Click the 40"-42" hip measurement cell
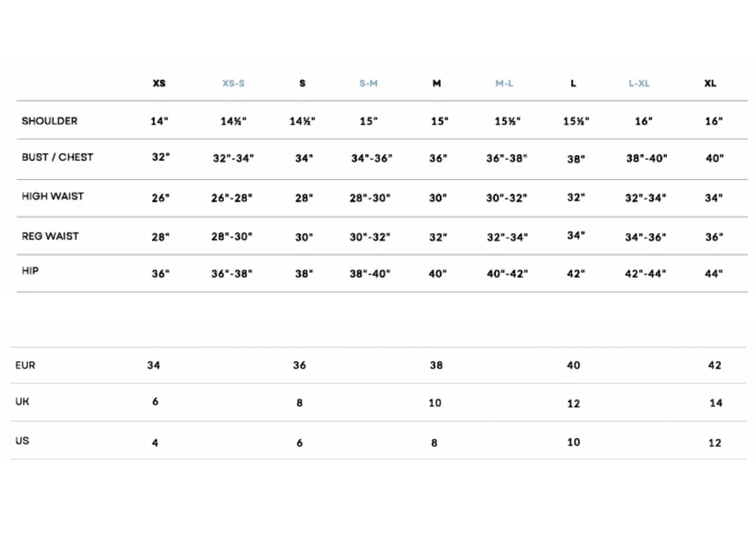The width and height of the screenshot is (756, 540). click(x=507, y=274)
